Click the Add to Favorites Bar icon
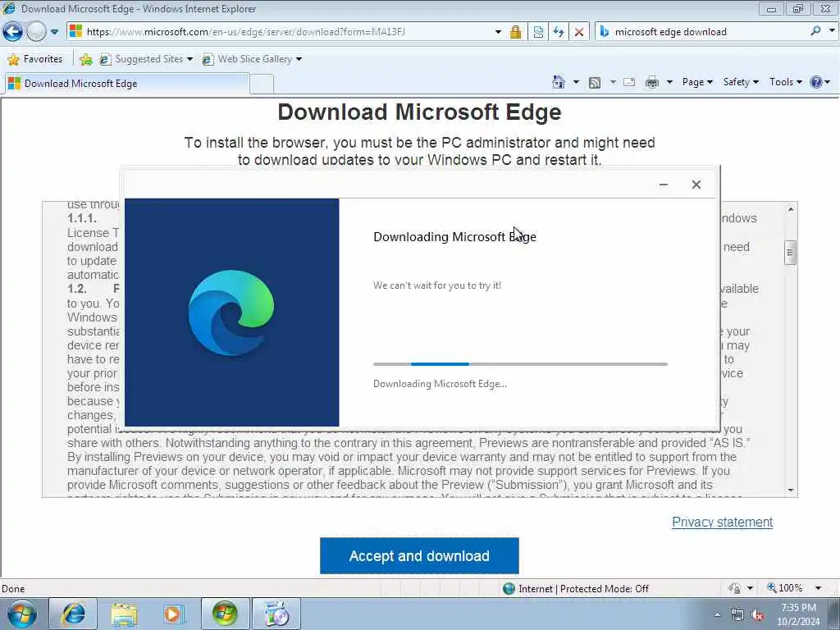The image size is (840, 630). (x=85, y=59)
